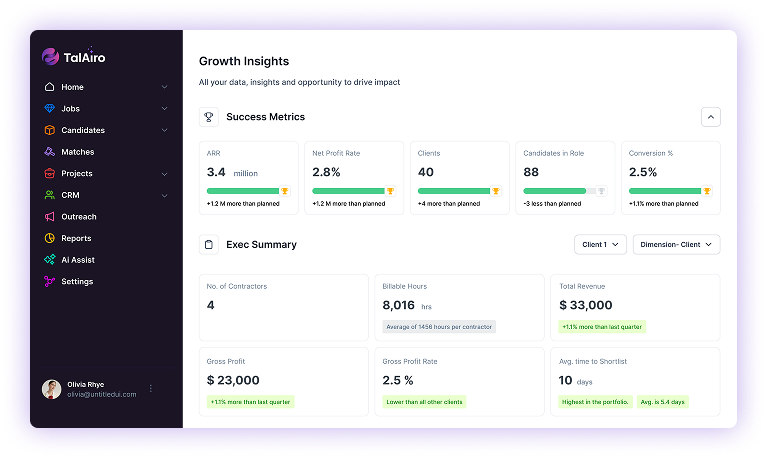Click the Exec Summary clipboard icon

pos(209,244)
